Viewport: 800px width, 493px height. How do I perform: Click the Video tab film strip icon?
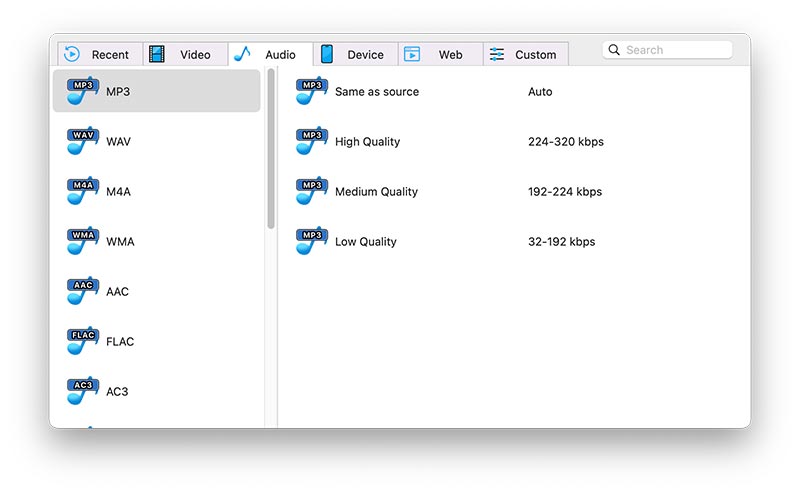coord(157,54)
